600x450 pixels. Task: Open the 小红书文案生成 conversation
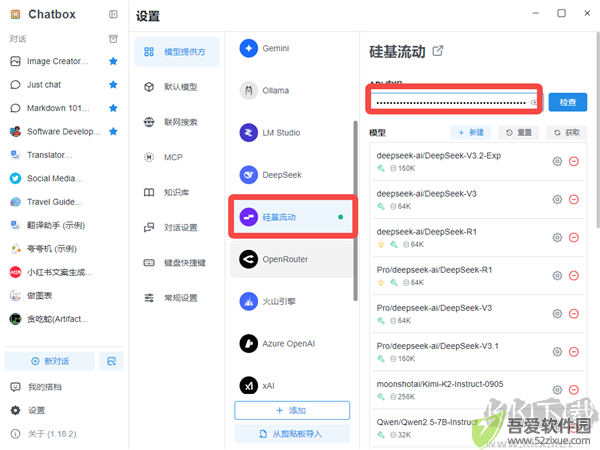(63, 272)
